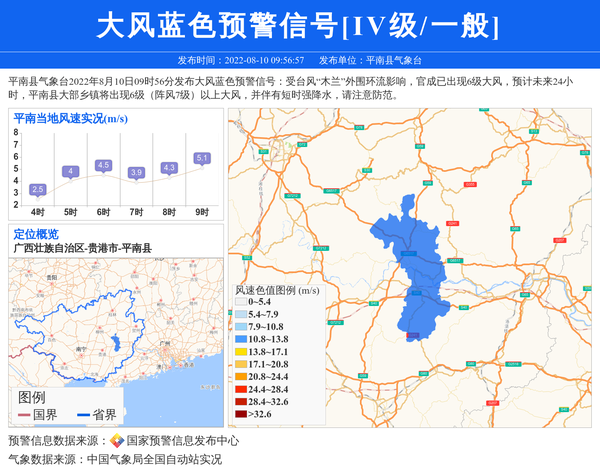Click the 2.5 wind speed marker at 4时

pos(38,189)
